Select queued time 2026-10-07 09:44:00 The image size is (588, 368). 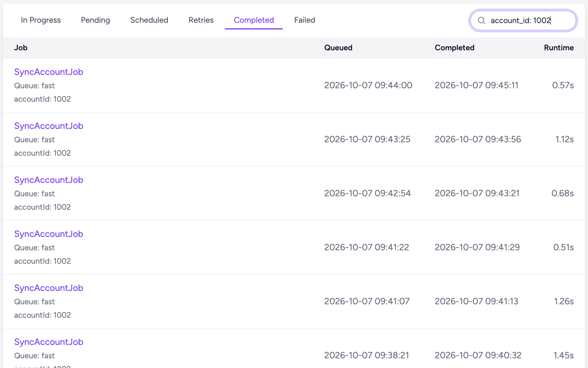tap(368, 85)
